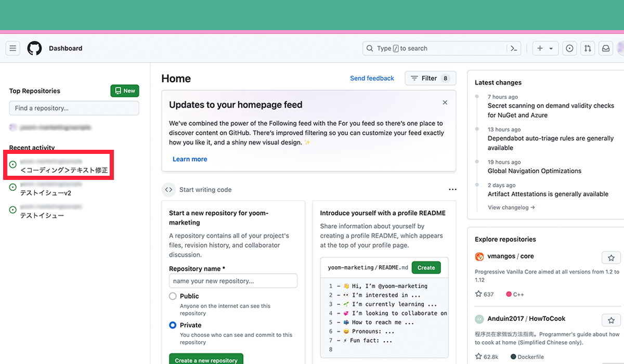
Task: Open the hamburger navigation menu
Action: 13,48
